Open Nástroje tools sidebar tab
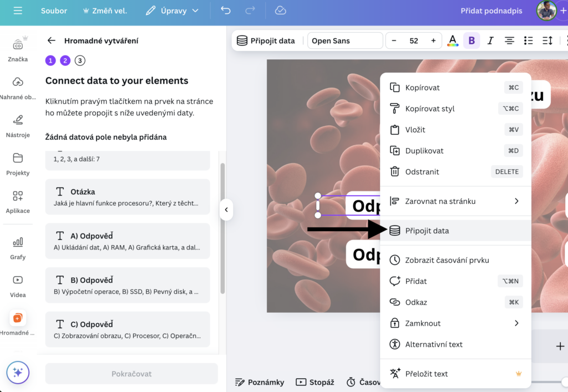This screenshot has height=392, width=568. click(x=18, y=126)
